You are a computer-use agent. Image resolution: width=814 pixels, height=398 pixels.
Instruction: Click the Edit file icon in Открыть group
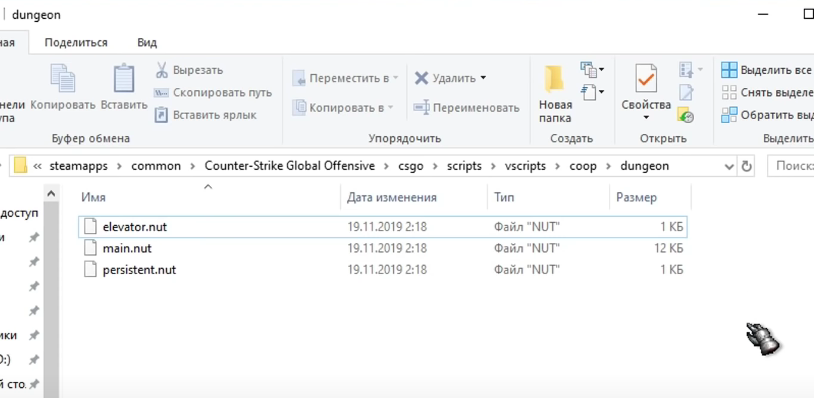pyautogui.click(x=686, y=93)
